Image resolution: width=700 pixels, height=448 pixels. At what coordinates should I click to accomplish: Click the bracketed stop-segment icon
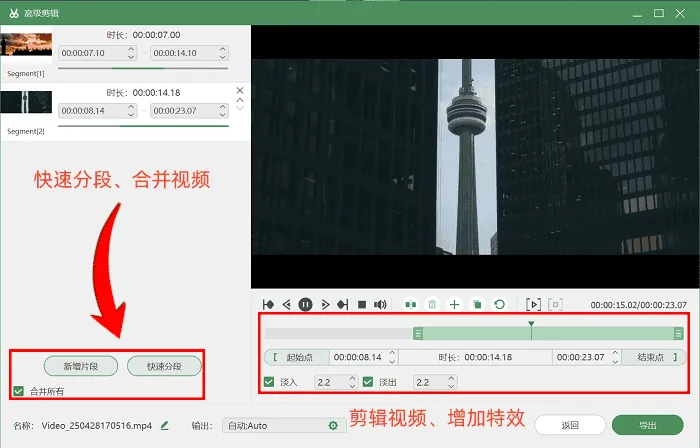(x=555, y=305)
